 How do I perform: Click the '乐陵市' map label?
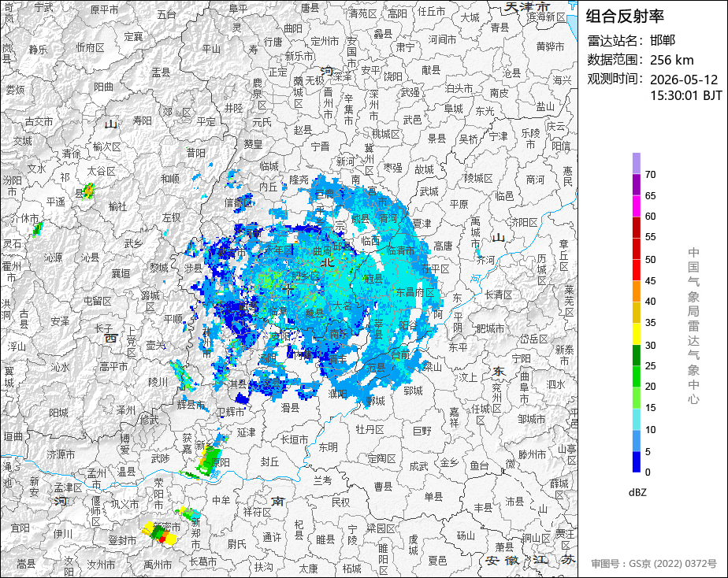530,139
